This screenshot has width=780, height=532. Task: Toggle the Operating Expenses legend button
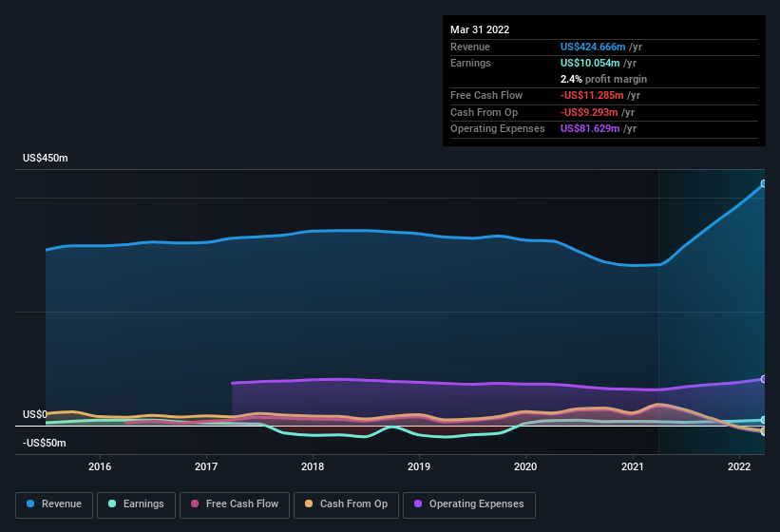(x=469, y=505)
